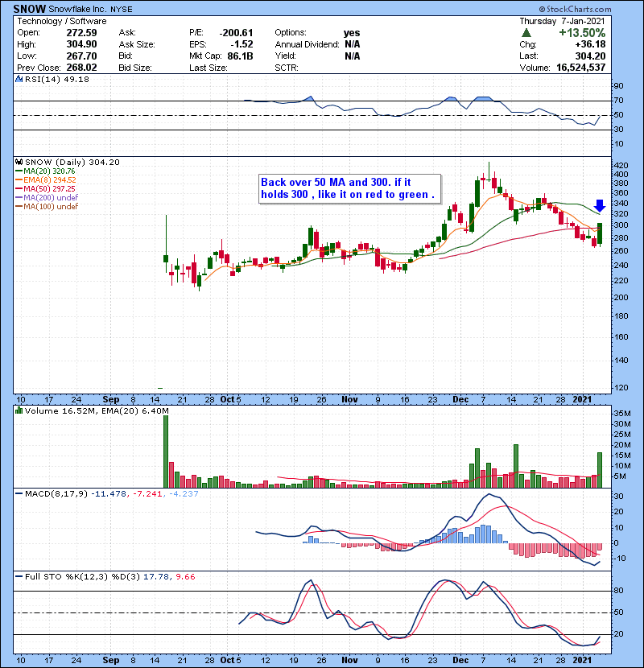Click the 90 label on the RSI axis
The image size is (644, 668).
618,86
